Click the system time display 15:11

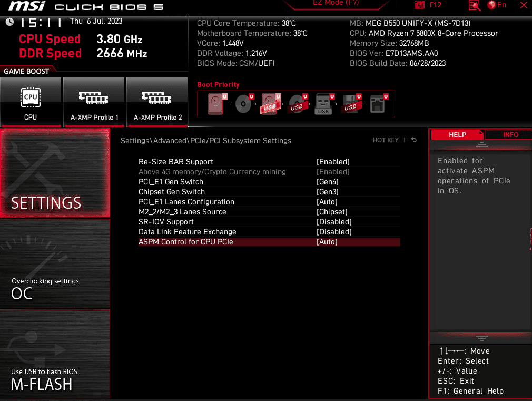(42, 23)
